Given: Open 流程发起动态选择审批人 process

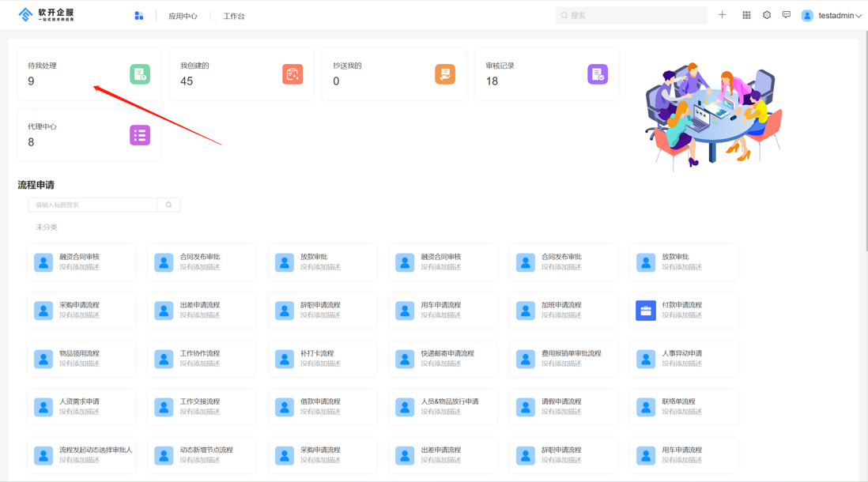Looking at the screenshot, I should coord(81,455).
